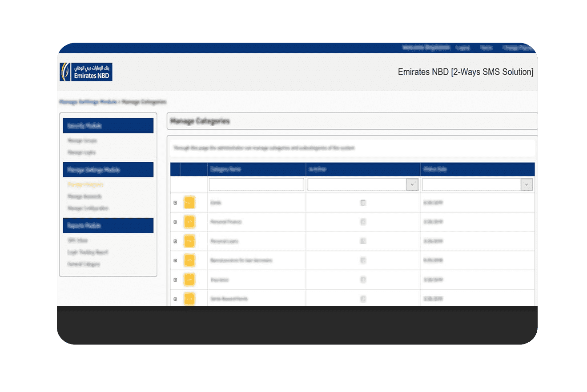587x392 pixels.
Task: Click the Insurance category name text
Action: 220,280
